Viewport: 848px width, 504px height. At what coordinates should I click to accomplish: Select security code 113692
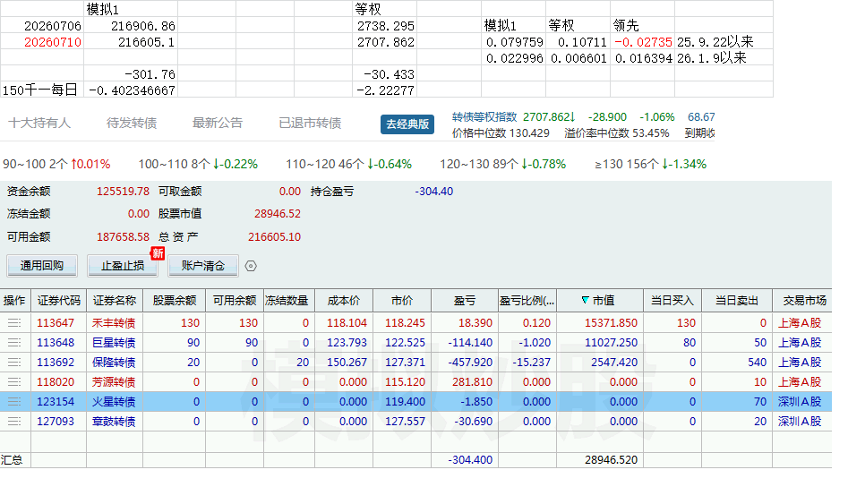pyautogui.click(x=56, y=362)
